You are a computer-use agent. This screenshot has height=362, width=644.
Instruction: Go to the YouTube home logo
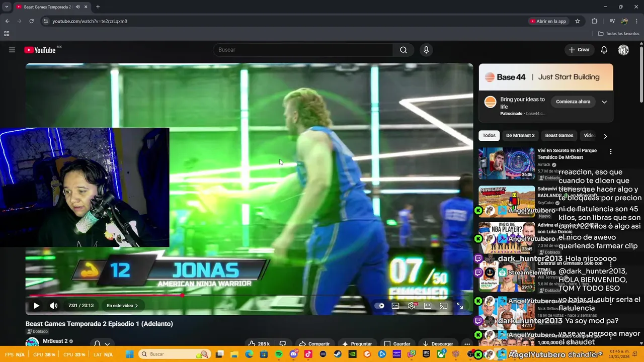40,50
